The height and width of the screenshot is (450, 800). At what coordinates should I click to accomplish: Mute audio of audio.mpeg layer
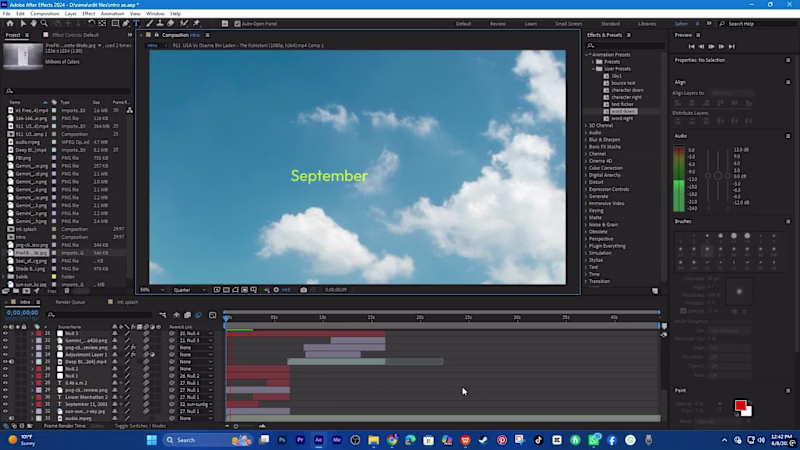tap(12, 418)
